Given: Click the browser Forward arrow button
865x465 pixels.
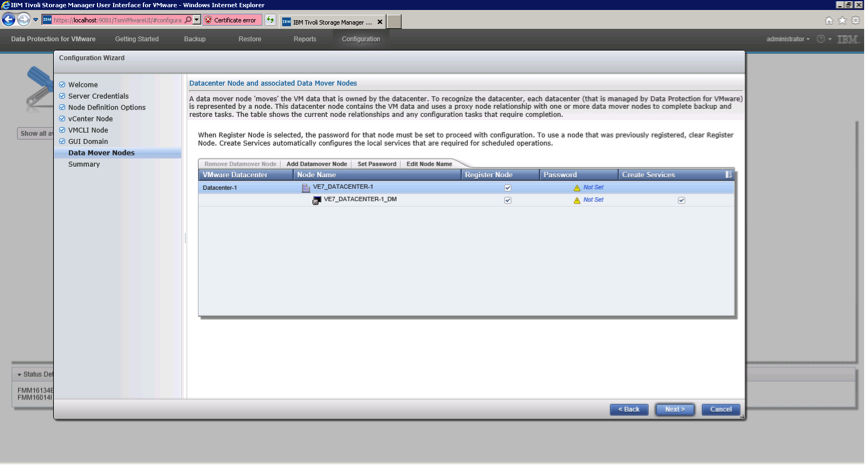Looking at the screenshot, I should (23, 20).
